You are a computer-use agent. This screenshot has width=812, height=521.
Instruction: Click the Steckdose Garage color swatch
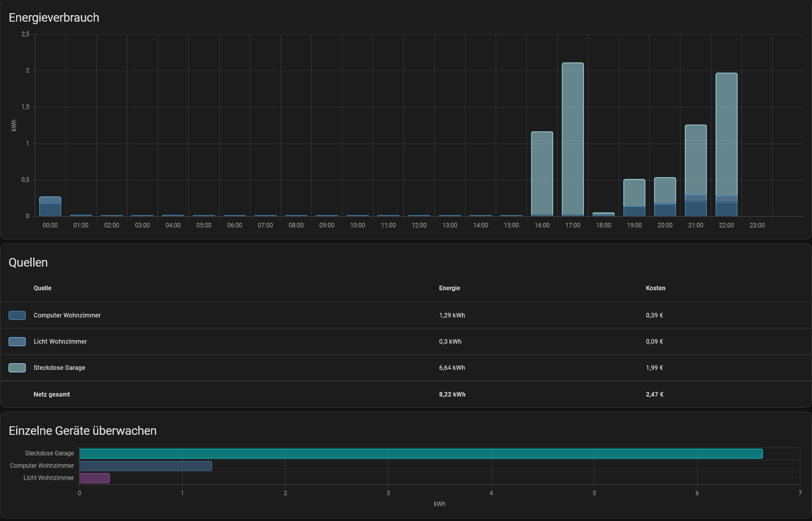[17, 368]
